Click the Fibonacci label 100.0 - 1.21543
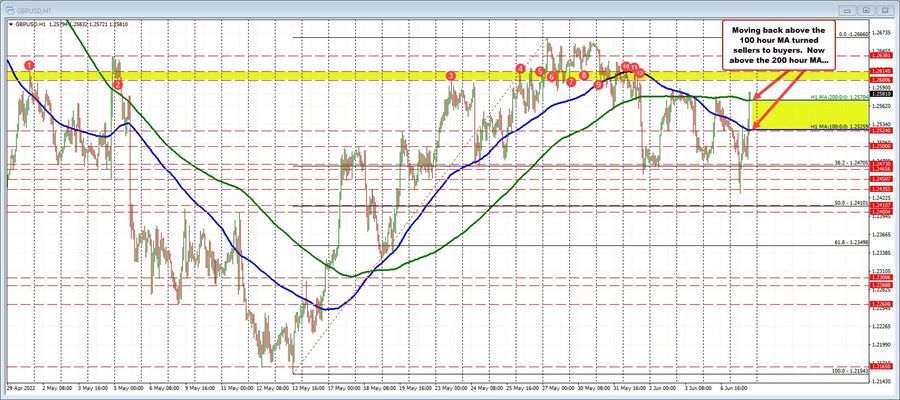 coord(851,371)
